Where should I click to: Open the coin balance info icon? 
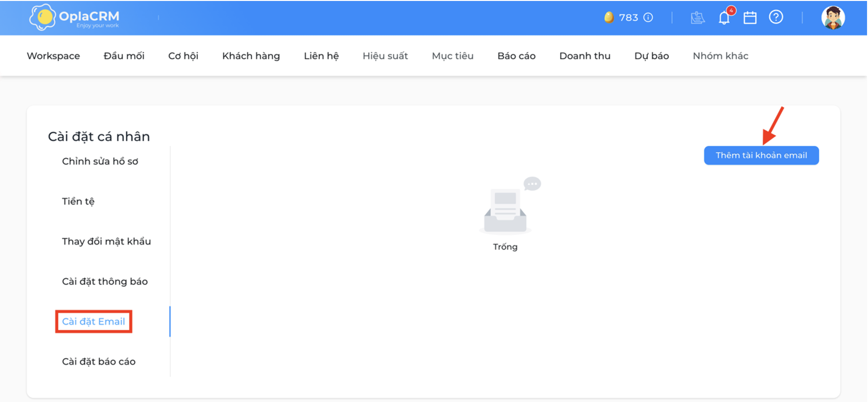coord(648,18)
